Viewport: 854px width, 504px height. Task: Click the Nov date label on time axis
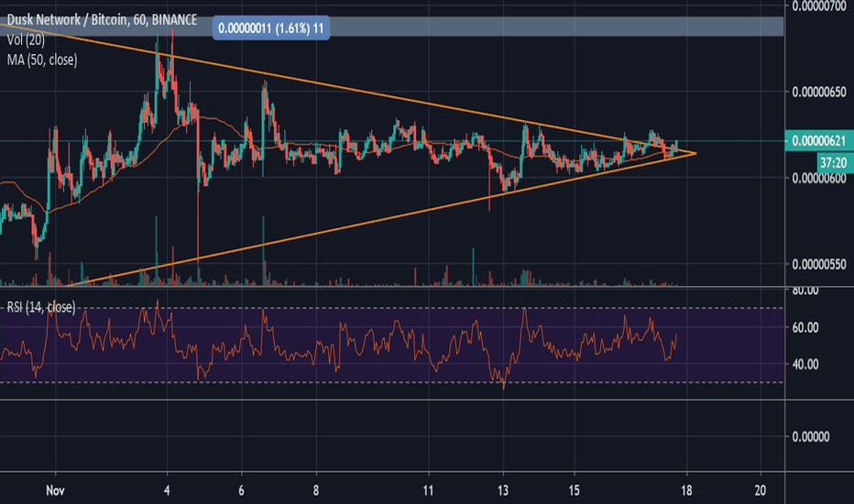click(55, 490)
